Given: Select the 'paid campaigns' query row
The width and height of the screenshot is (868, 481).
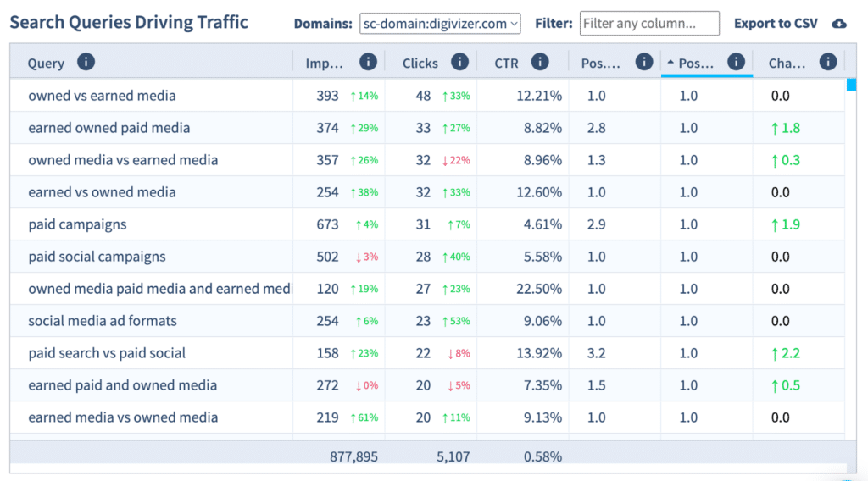Looking at the screenshot, I should [x=77, y=224].
